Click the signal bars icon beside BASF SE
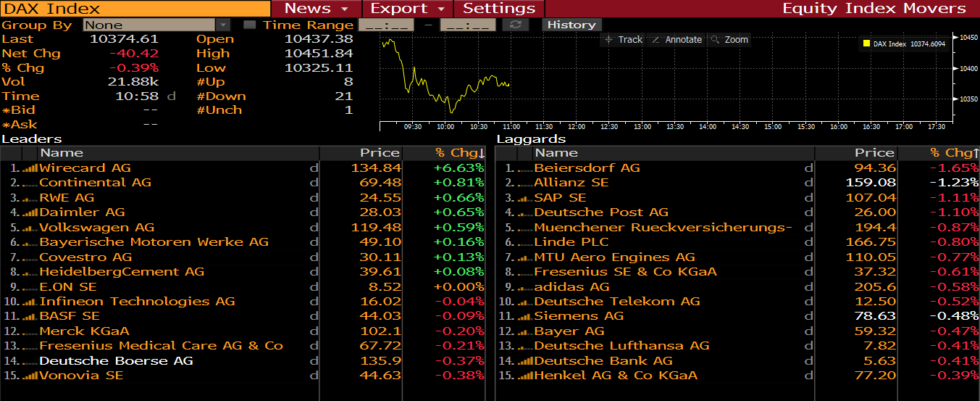This screenshot has height=401, width=980. (x=30, y=316)
